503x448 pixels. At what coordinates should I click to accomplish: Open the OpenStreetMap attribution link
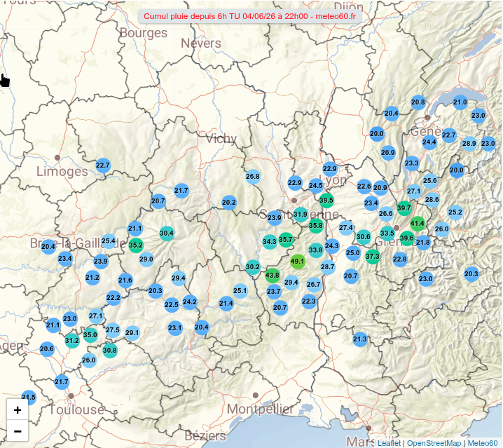(434, 443)
